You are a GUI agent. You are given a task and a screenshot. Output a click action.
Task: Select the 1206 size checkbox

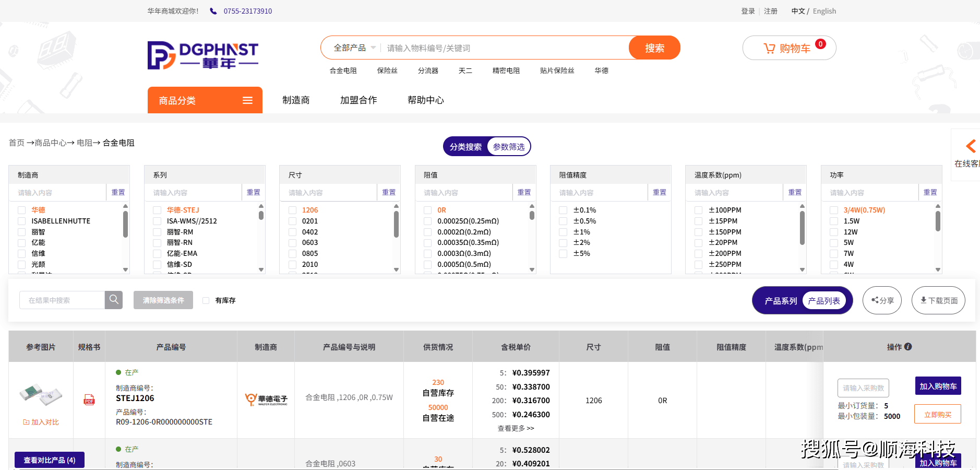click(x=293, y=210)
